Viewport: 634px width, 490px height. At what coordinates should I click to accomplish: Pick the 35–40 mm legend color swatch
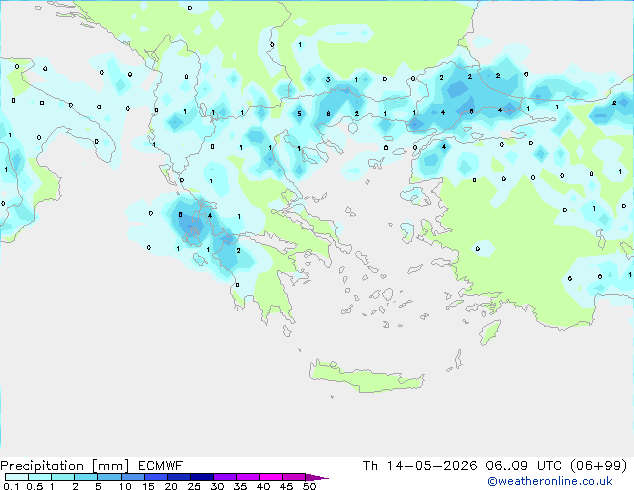coord(248,477)
